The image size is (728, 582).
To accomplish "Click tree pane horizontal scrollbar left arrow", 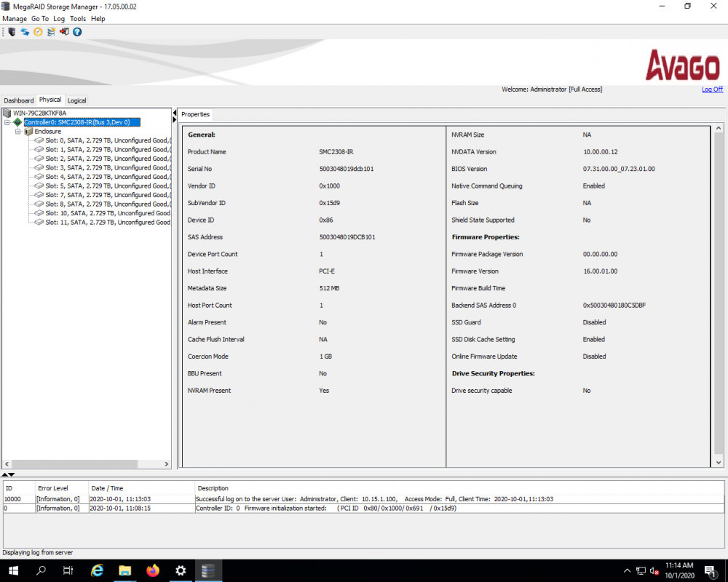I will (x=7, y=464).
